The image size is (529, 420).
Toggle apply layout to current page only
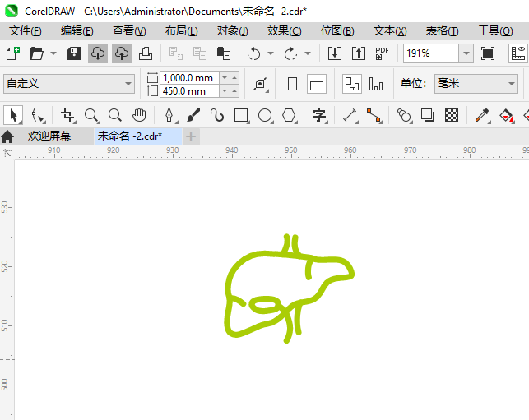(x=376, y=84)
